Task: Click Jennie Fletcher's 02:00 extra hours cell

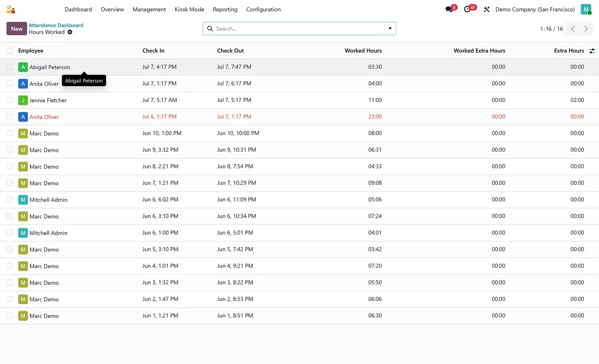Action: pyautogui.click(x=577, y=100)
